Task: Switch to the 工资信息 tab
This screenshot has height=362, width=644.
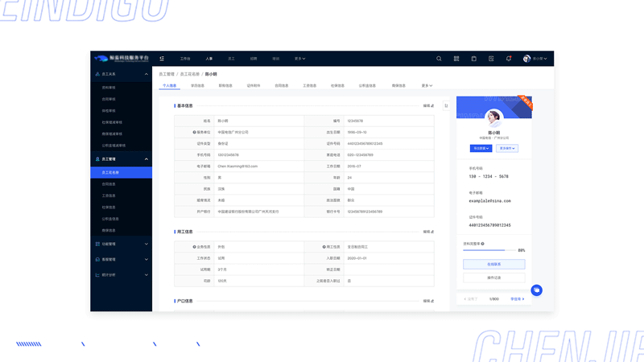Action: click(x=310, y=85)
